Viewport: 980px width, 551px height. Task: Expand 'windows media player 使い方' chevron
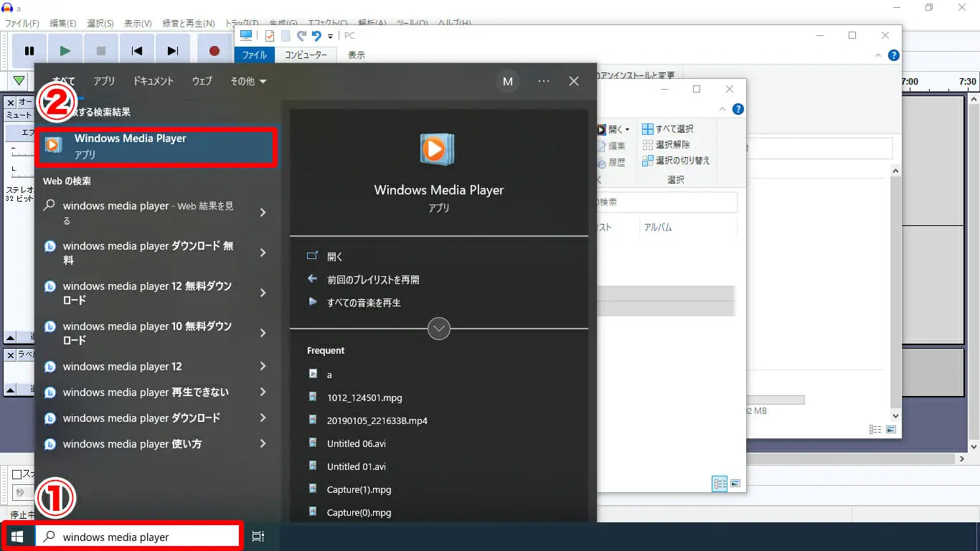tap(263, 444)
